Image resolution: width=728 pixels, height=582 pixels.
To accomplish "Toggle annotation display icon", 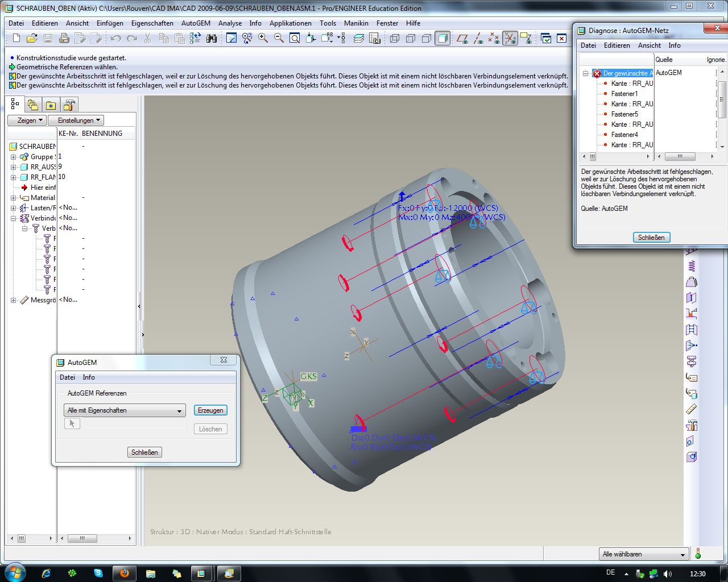I will [526, 38].
